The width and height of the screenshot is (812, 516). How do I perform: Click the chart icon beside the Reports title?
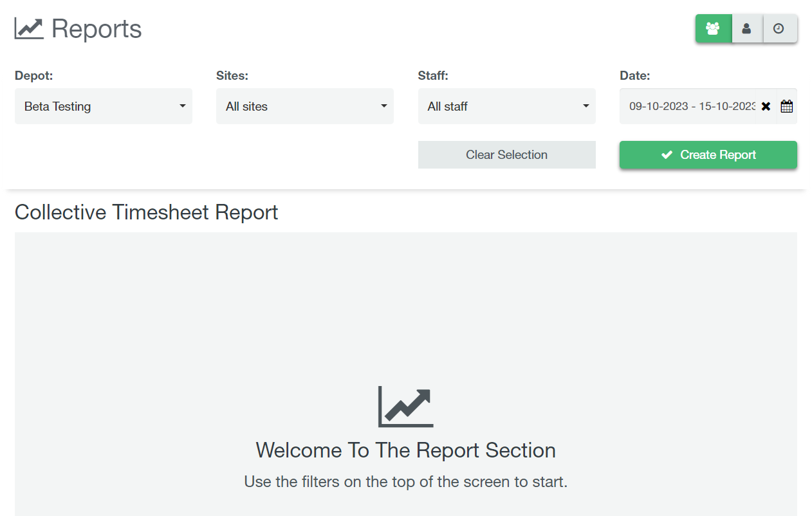click(x=29, y=29)
